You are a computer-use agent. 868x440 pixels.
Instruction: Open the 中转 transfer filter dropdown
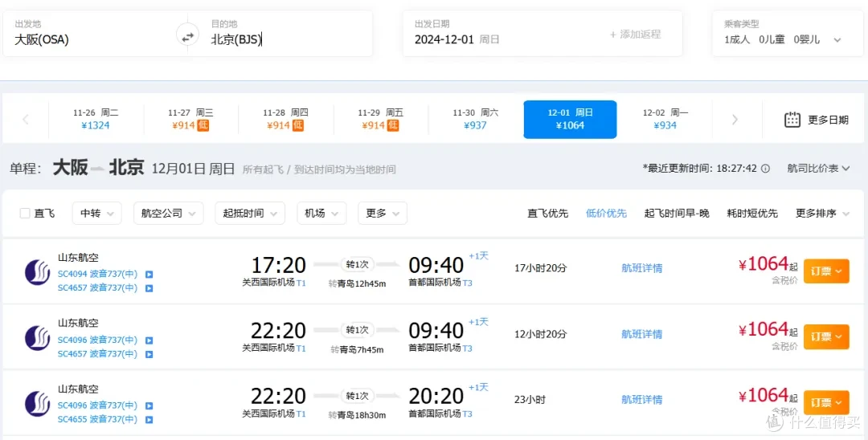point(97,214)
